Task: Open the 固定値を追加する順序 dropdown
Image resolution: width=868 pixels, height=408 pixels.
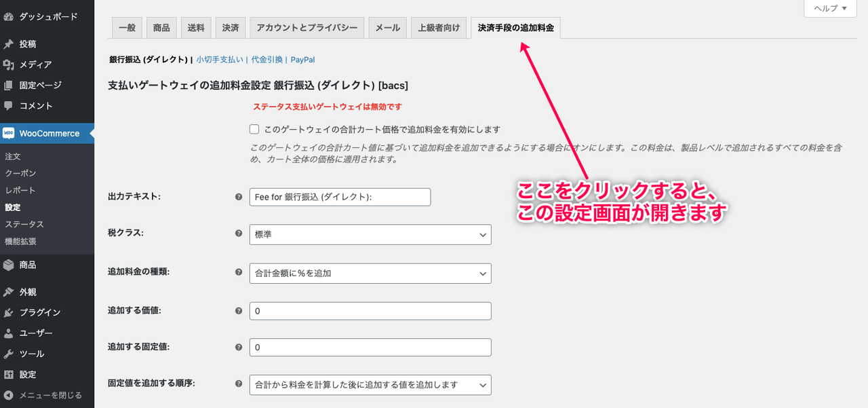Action: [370, 385]
